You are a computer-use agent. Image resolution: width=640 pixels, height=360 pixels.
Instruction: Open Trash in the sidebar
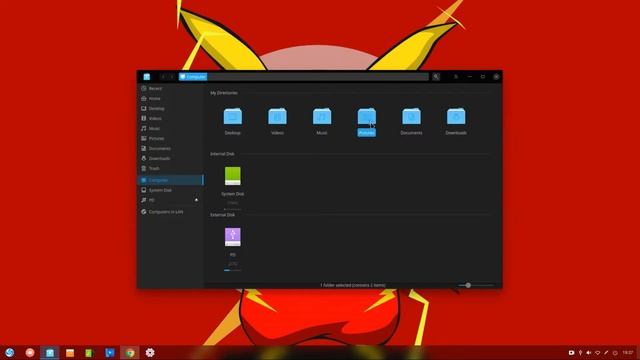click(170, 169)
